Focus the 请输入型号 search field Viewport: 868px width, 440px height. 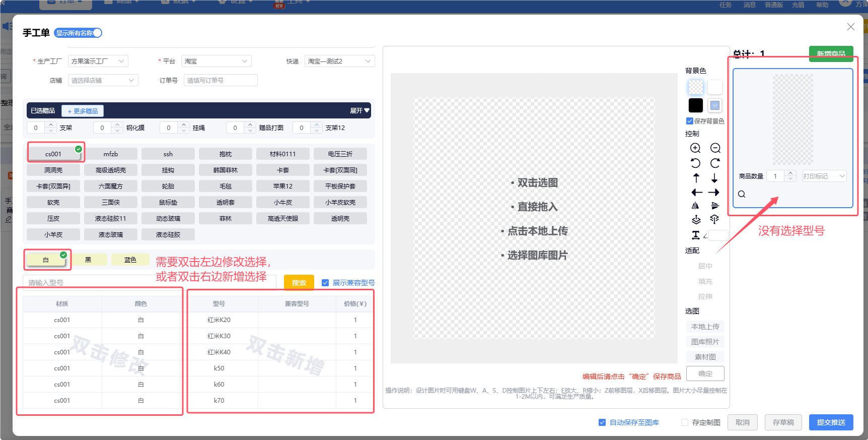[x=150, y=283]
